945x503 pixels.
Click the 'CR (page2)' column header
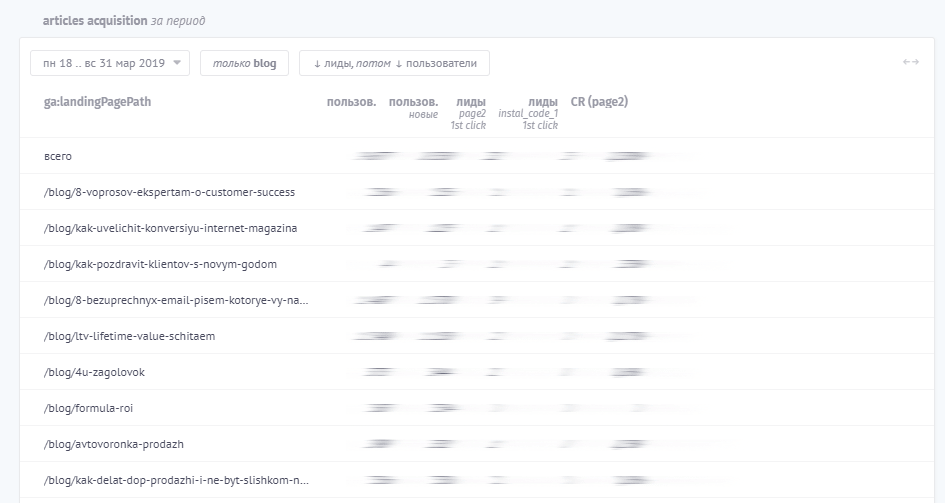(599, 102)
